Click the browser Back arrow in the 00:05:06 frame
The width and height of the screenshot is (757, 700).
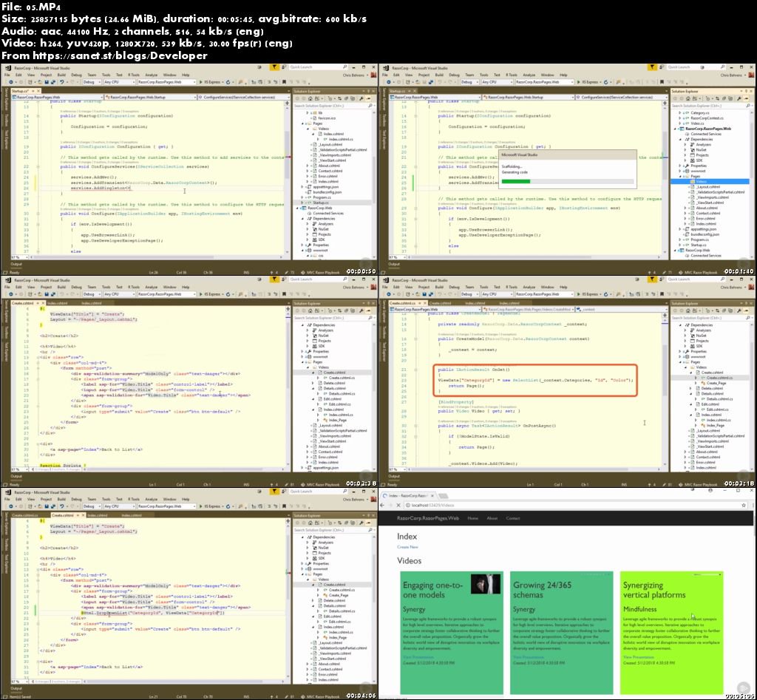382,505
